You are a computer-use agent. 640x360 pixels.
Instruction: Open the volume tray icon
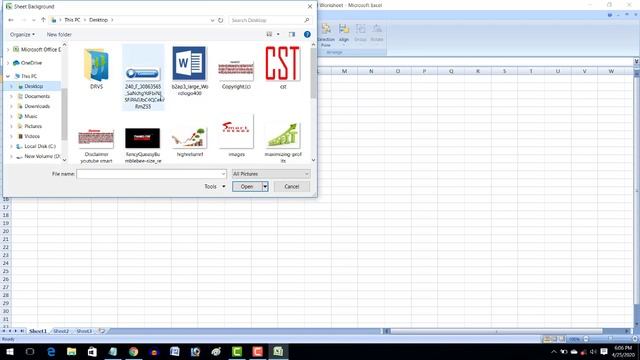(593, 351)
